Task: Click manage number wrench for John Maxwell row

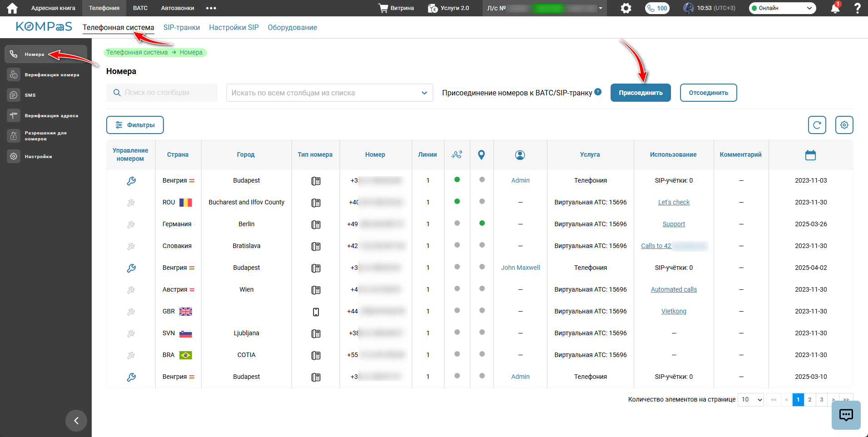Action: coord(131,268)
